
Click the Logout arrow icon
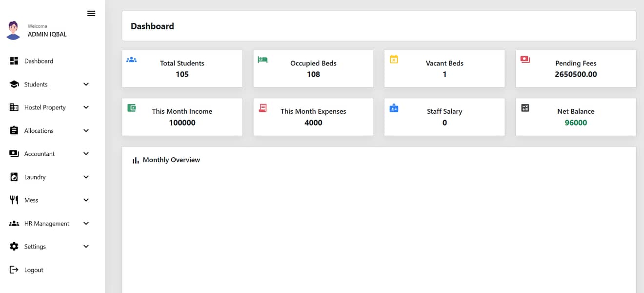(14, 270)
